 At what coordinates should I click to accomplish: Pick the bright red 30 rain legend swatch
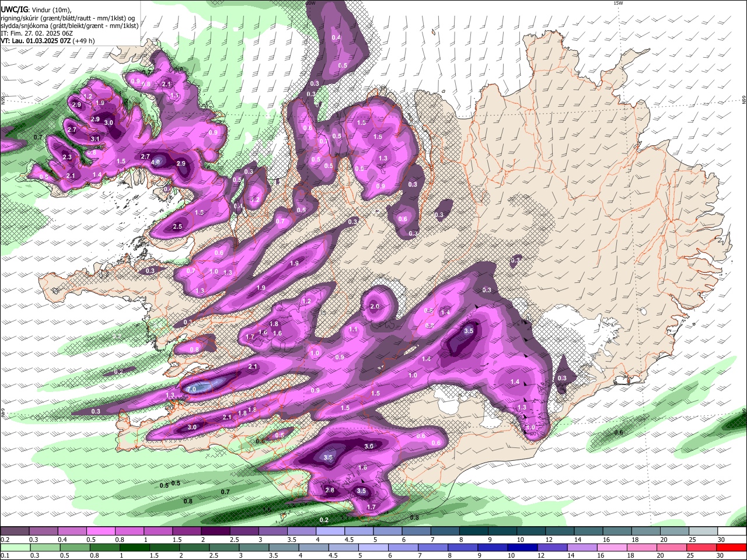(x=731, y=548)
